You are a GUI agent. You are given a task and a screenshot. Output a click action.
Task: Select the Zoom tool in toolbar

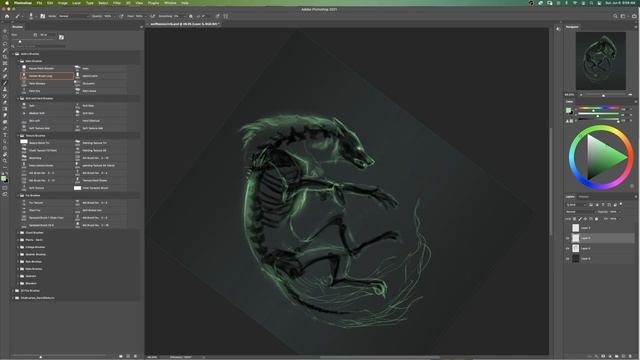pos(5,161)
